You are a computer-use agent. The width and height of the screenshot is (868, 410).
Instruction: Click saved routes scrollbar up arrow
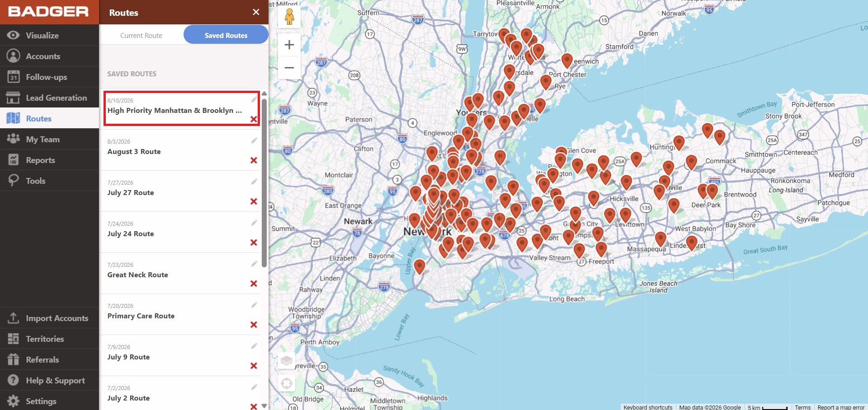[x=264, y=93]
